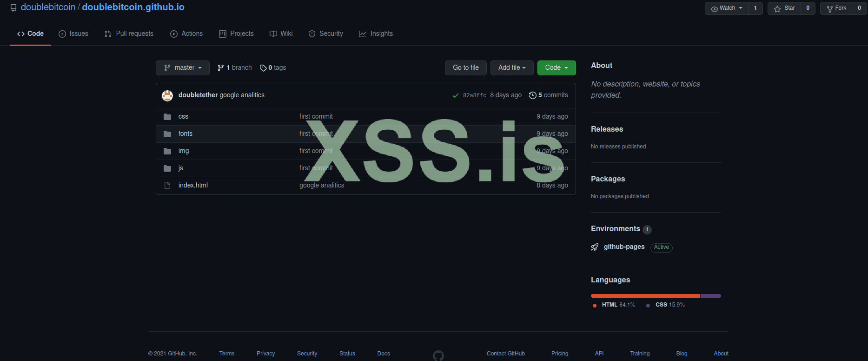Screen dimensions: 868x361
Task: Expand the master branch selector
Action: pyautogui.click(x=183, y=68)
